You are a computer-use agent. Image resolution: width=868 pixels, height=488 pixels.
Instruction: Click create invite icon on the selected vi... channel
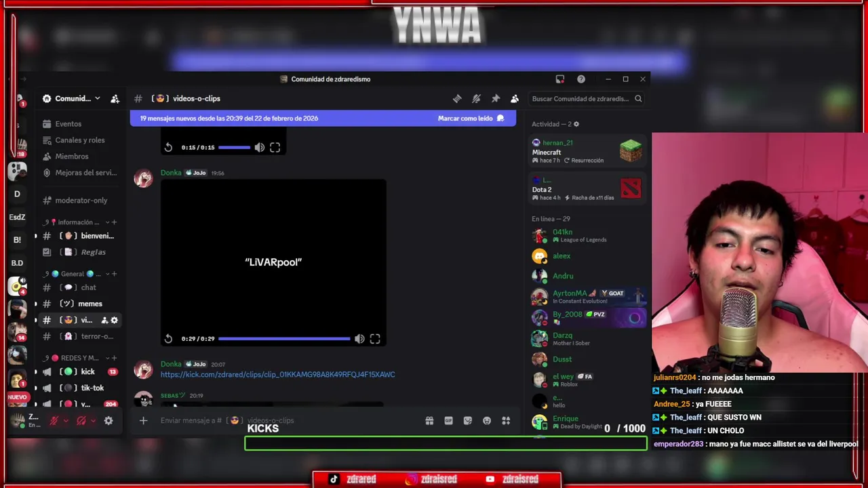(104, 320)
